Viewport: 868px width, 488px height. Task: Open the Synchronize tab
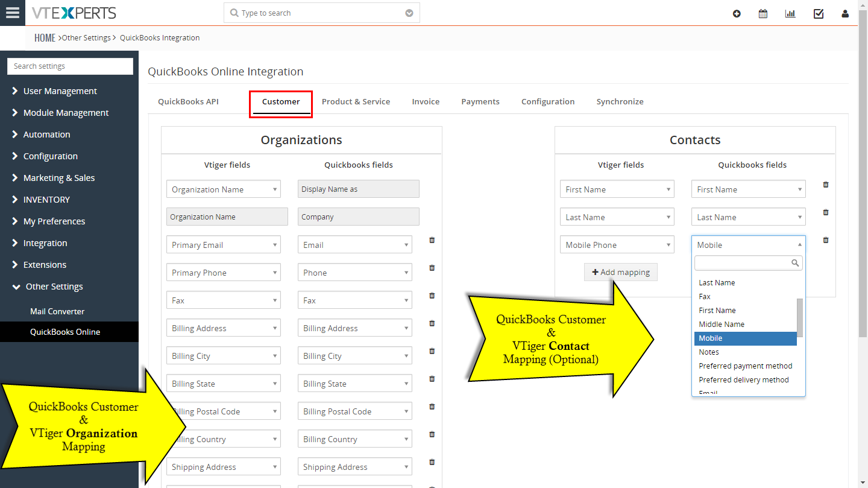pyautogui.click(x=620, y=101)
